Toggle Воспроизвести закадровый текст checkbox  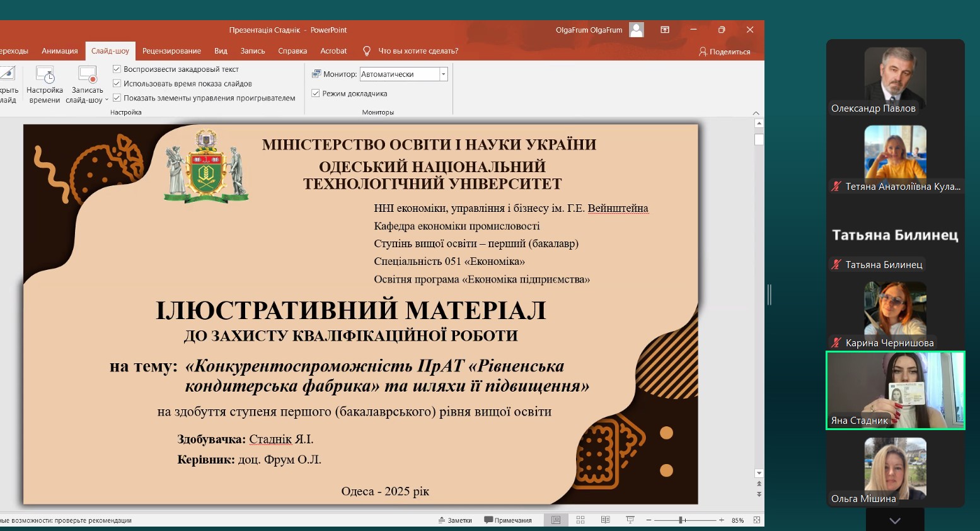[117, 69]
